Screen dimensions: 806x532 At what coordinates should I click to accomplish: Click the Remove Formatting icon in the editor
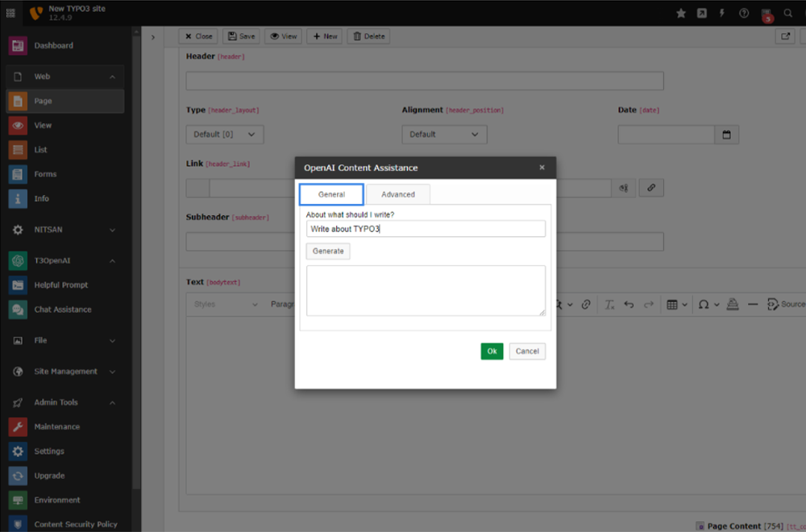(x=610, y=304)
